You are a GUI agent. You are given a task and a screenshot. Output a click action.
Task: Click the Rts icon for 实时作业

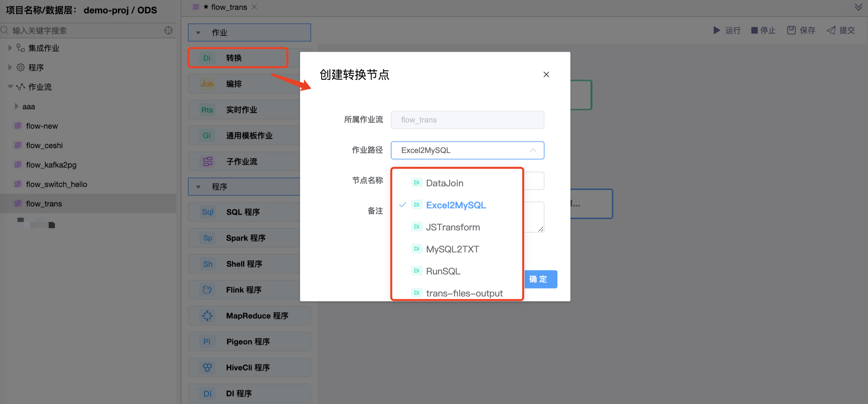[207, 110]
